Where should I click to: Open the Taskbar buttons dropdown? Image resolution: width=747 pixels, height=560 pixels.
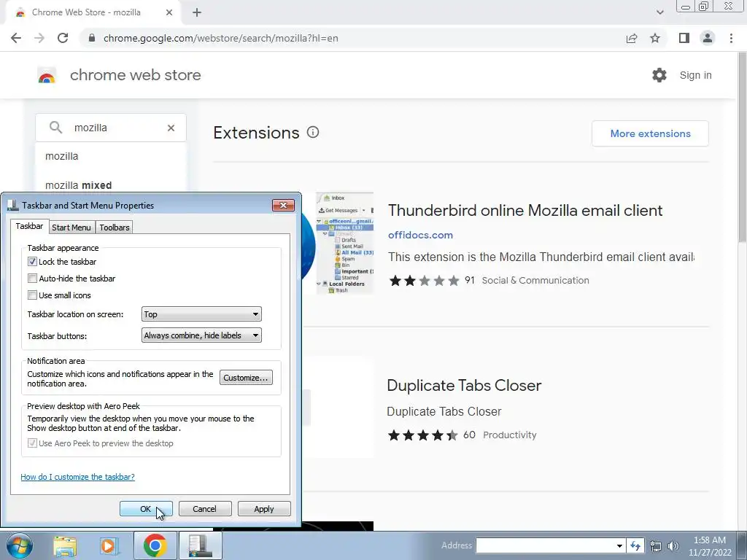point(201,335)
